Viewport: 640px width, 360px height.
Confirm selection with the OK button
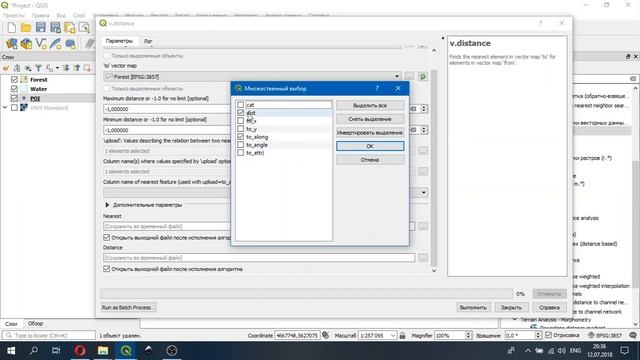[x=370, y=146]
